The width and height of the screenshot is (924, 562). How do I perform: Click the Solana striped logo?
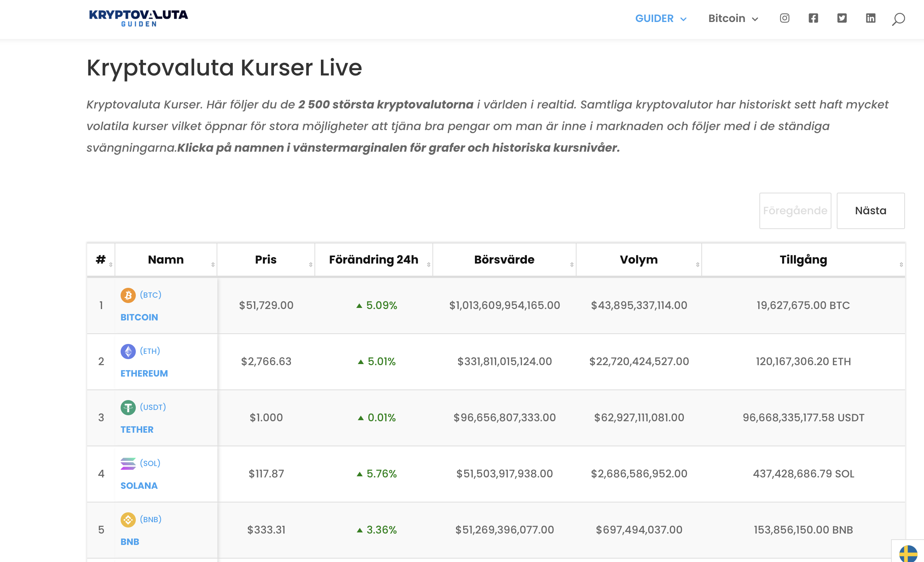128,463
